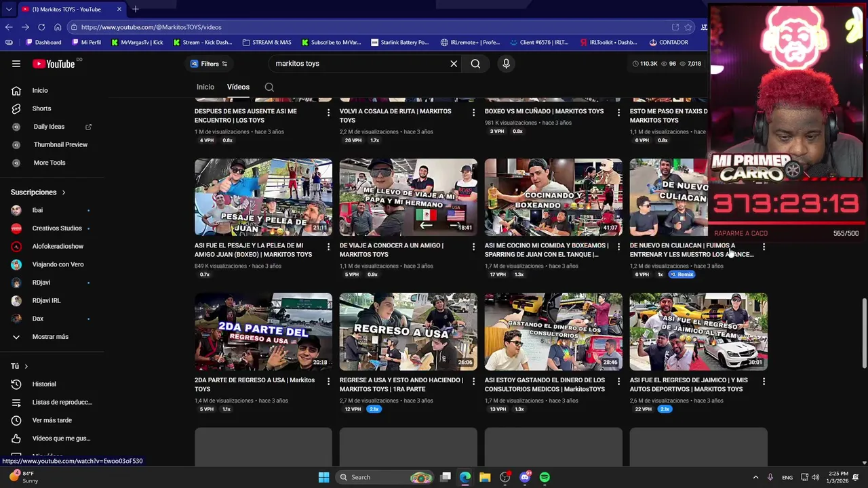Open options for DESPUES DE MES AUSENTE video
This screenshot has width=868, height=488.
pyautogui.click(x=328, y=112)
